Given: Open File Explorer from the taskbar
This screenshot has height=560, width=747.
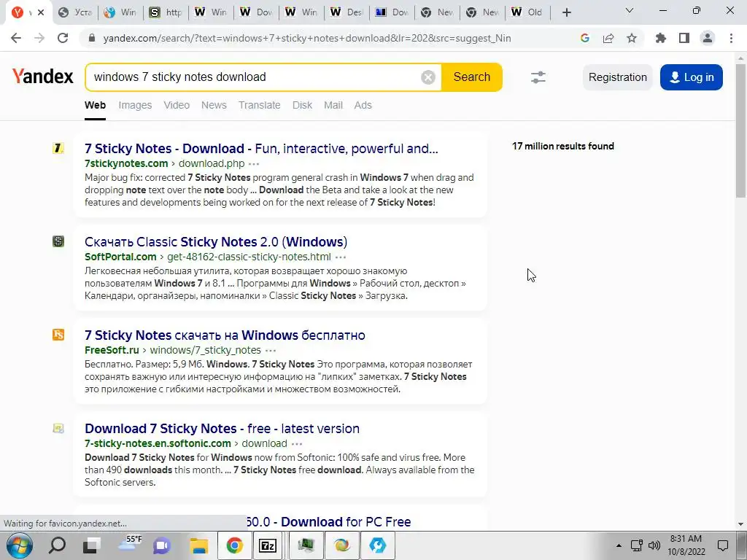Looking at the screenshot, I should pos(198,545).
